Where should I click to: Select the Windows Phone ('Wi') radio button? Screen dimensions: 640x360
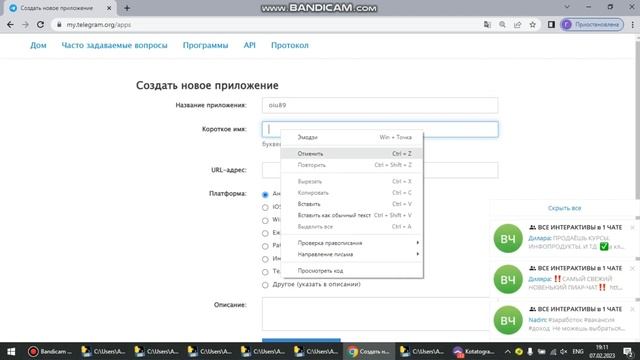pyautogui.click(x=265, y=221)
